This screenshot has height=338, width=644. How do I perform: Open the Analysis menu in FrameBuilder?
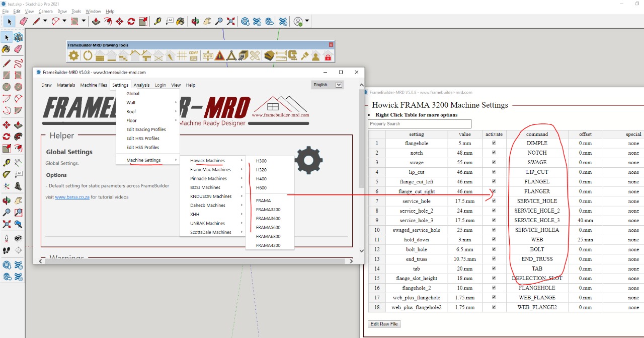pos(141,85)
